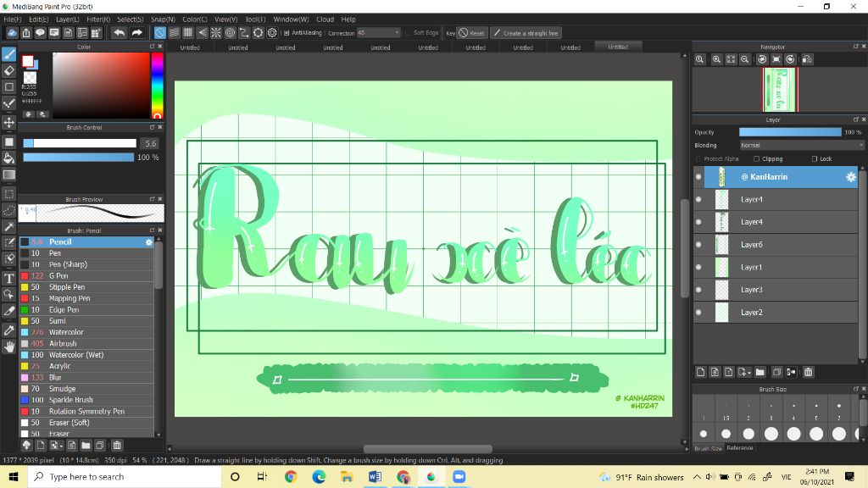Adjust the brush size slider in Brush Control

pos(79,143)
